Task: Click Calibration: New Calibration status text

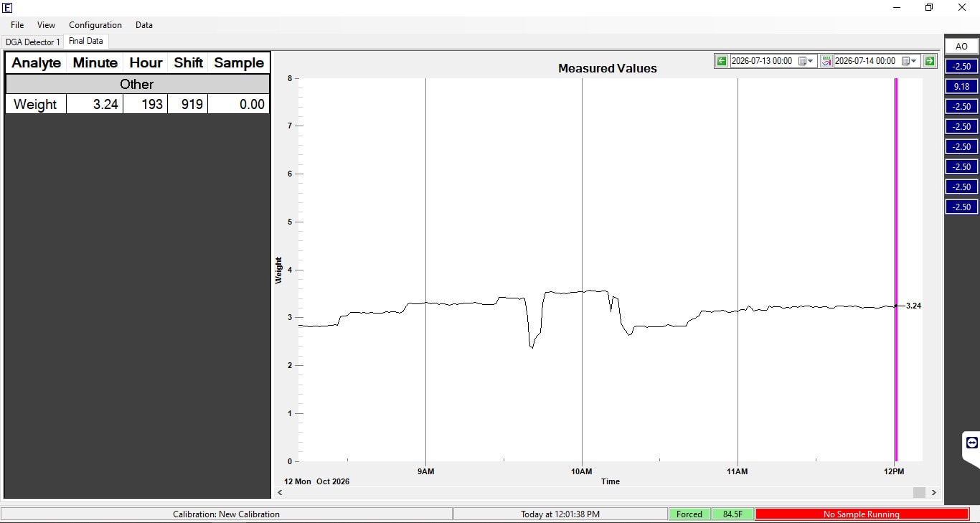Action: pos(227,514)
